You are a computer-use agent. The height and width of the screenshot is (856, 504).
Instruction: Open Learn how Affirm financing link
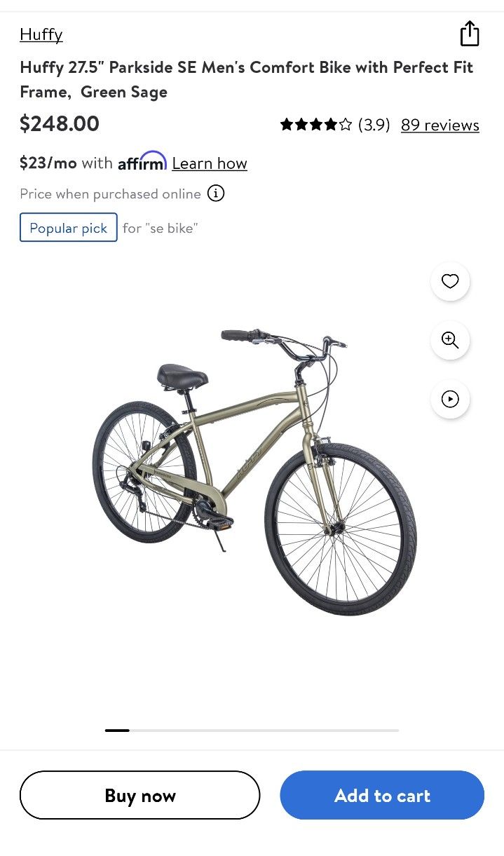pyautogui.click(x=210, y=163)
